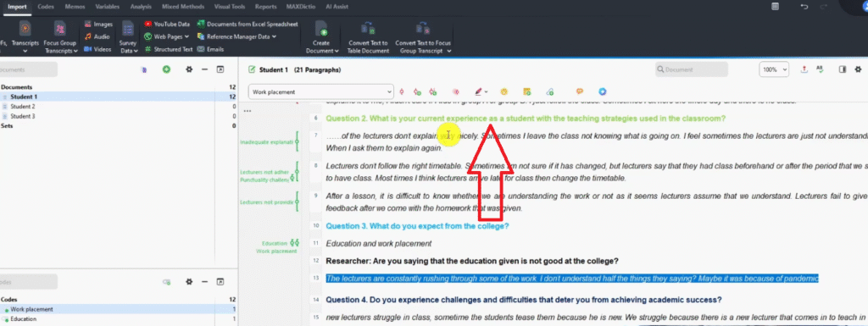Select the Work placement code

119,309
